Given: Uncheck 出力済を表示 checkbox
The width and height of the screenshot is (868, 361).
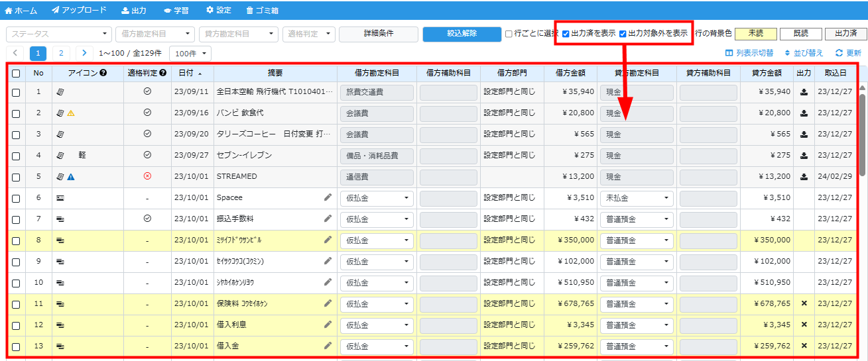Looking at the screenshot, I should click(566, 34).
